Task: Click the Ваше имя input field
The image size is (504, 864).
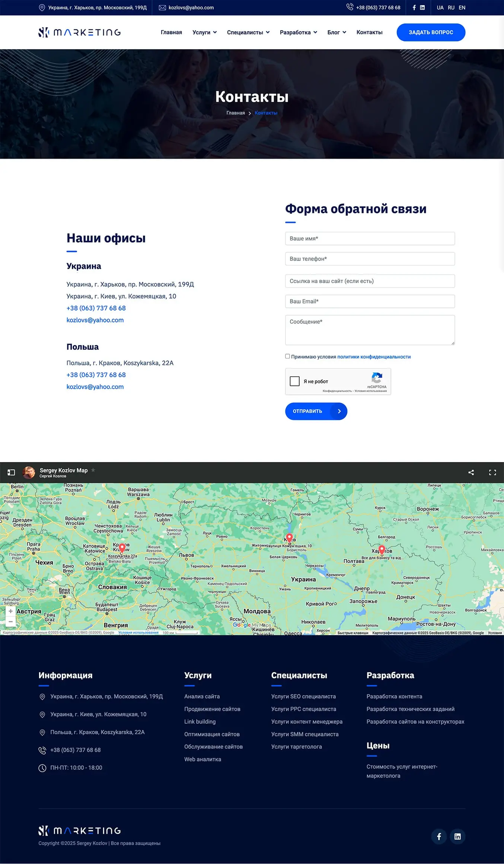Action: coord(370,238)
